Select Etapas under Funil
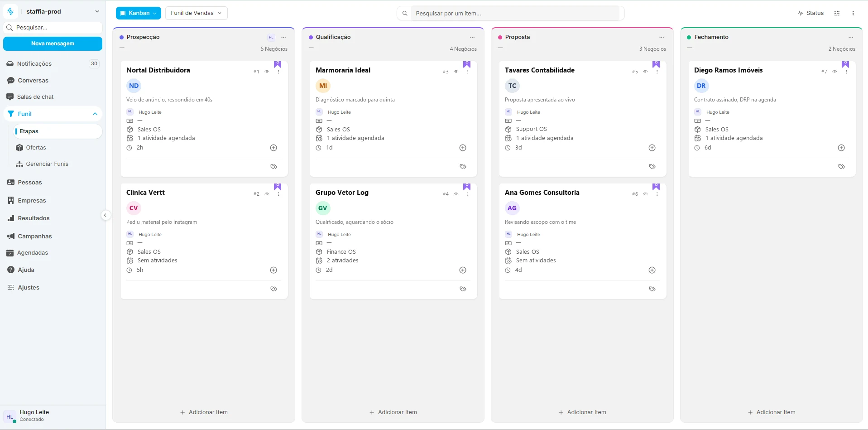This screenshot has width=868, height=430. [58, 131]
